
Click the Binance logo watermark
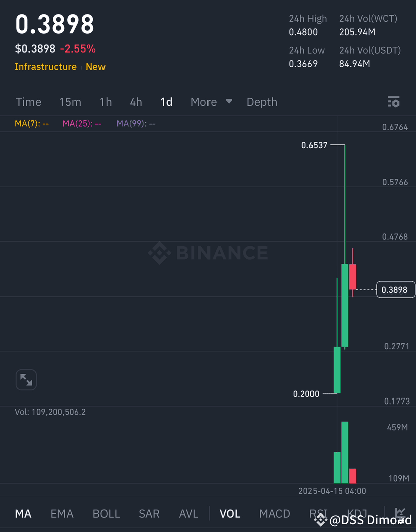207,253
